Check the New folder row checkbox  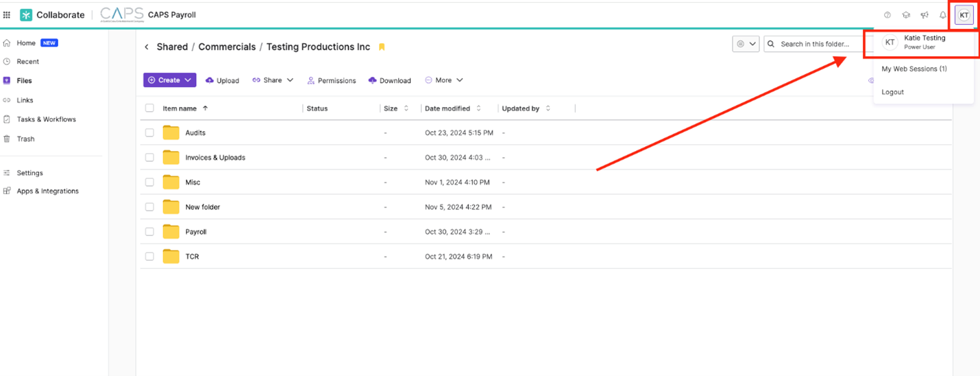pyautogui.click(x=149, y=207)
